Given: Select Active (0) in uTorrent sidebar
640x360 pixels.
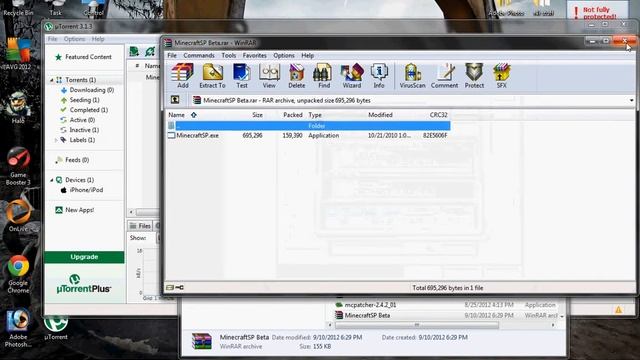Looking at the screenshot, I should coord(78,120).
